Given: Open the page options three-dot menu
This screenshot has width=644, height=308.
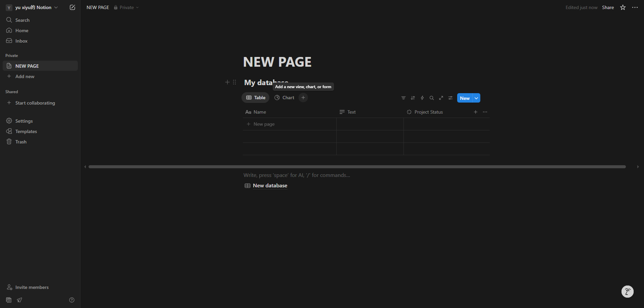Looking at the screenshot, I should (x=635, y=7).
